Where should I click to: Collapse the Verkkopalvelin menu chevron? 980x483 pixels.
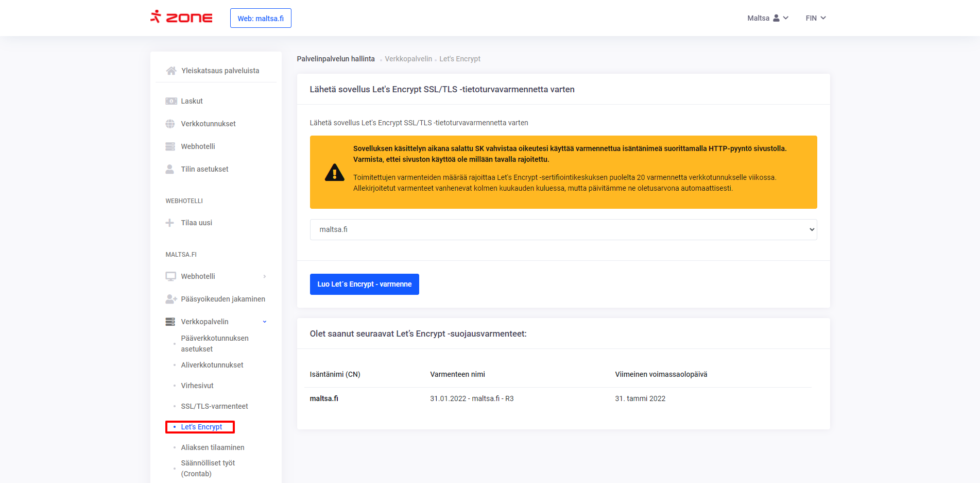click(265, 322)
